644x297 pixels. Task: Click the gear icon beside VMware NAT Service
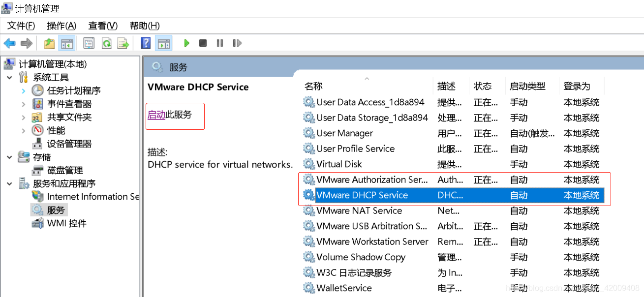308,211
